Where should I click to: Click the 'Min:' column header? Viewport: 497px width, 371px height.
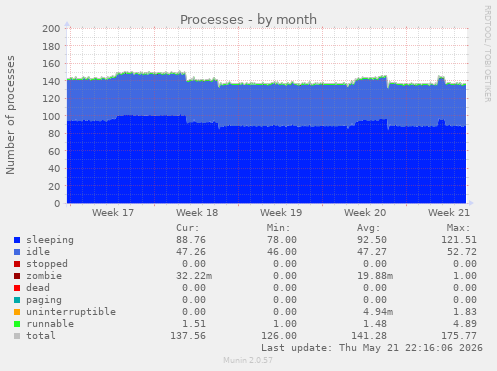(x=278, y=228)
